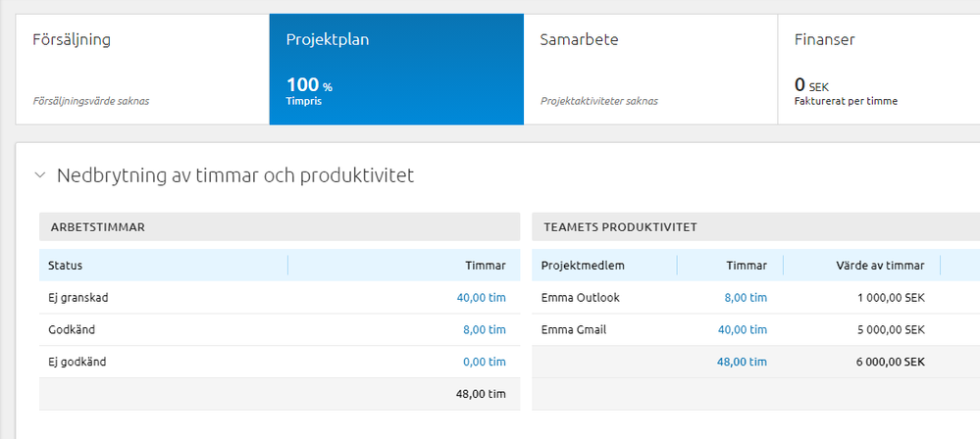
Task: Open the 0,00 tim Ej godkänd link
Action: [x=484, y=363]
